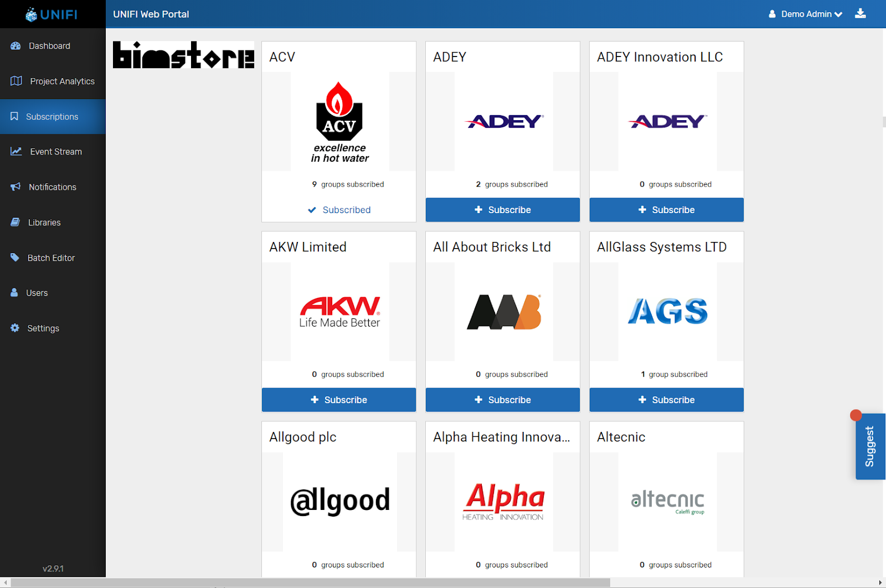Click the AKW Limited card title
Image resolution: width=886 pixels, height=588 pixels.
tap(308, 247)
